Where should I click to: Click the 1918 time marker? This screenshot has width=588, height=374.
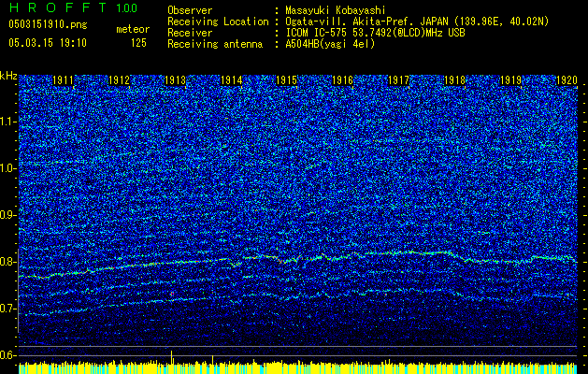coord(454,80)
